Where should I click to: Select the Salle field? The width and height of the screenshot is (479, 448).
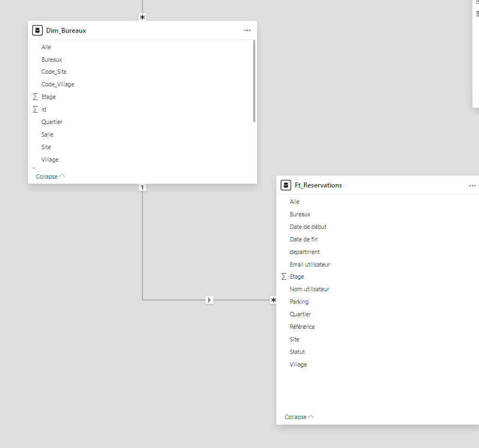point(48,134)
